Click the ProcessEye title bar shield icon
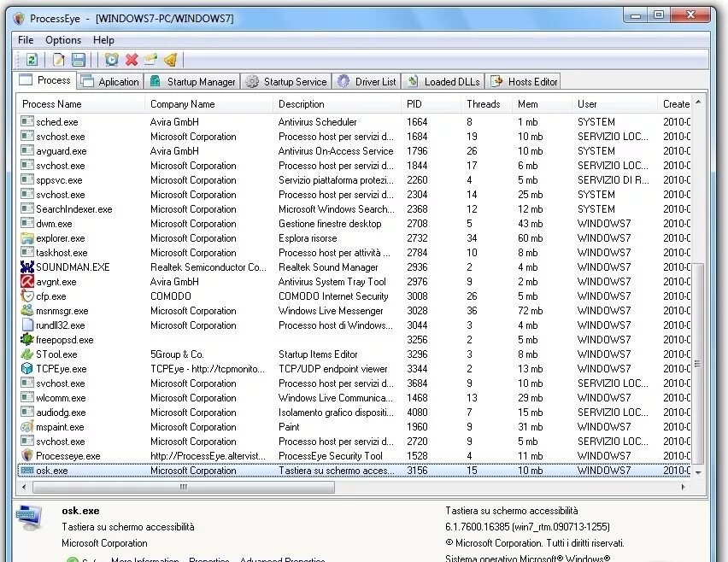Screen dimensions: 728x562 pos(19,18)
